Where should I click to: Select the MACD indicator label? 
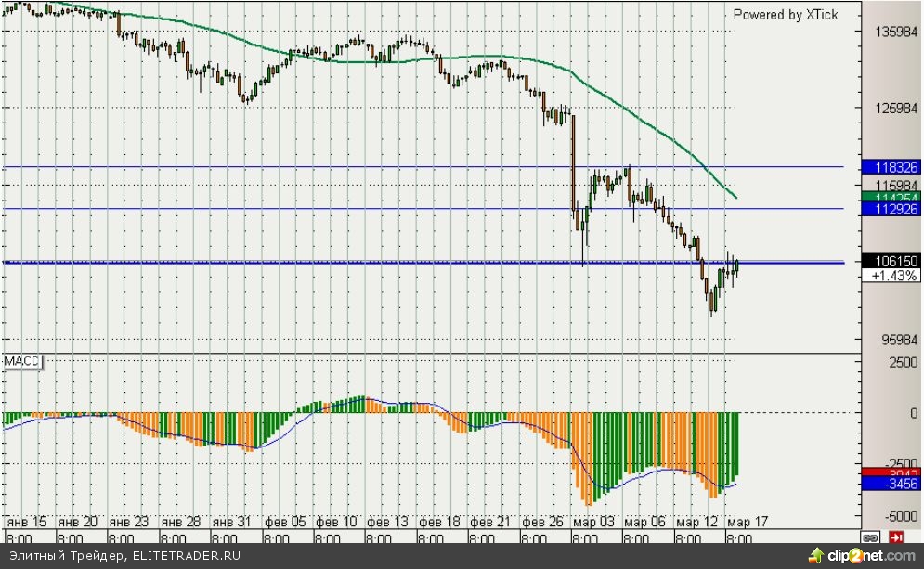pos(21,360)
